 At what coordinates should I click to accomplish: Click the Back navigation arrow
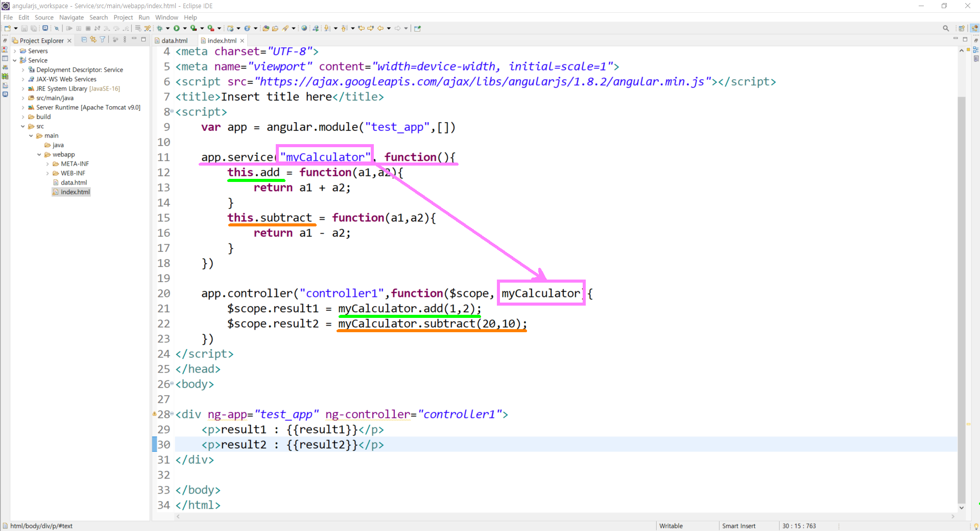click(380, 28)
